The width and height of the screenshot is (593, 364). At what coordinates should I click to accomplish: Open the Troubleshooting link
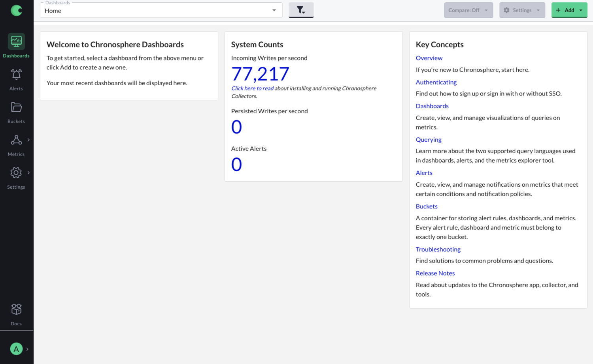click(438, 249)
